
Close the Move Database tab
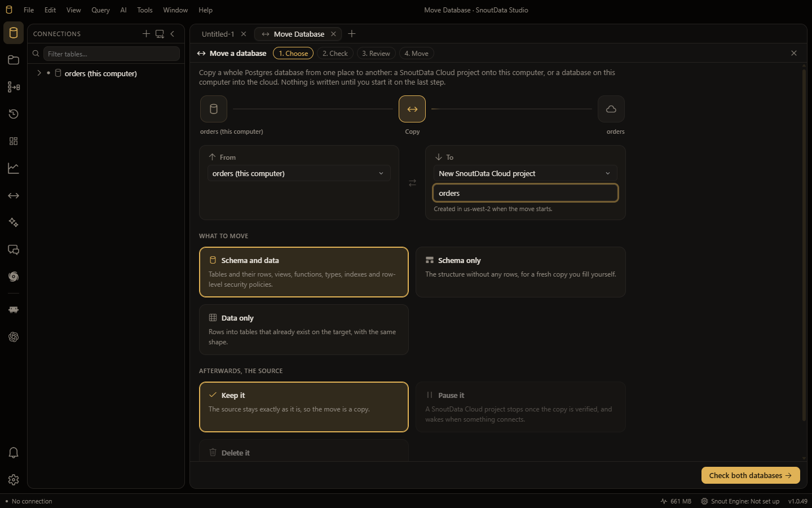coord(333,34)
